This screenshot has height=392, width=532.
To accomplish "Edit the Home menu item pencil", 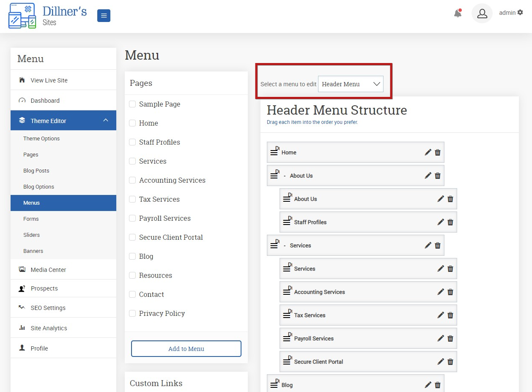I will pos(428,152).
